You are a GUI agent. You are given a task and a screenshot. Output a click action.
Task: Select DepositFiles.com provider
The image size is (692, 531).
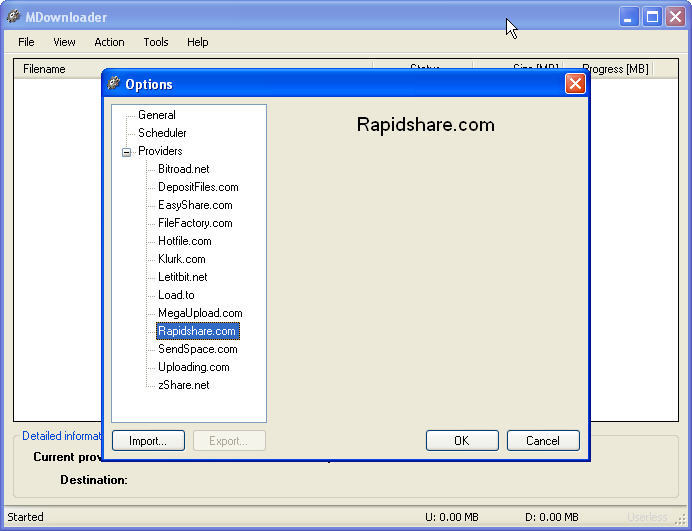198,187
